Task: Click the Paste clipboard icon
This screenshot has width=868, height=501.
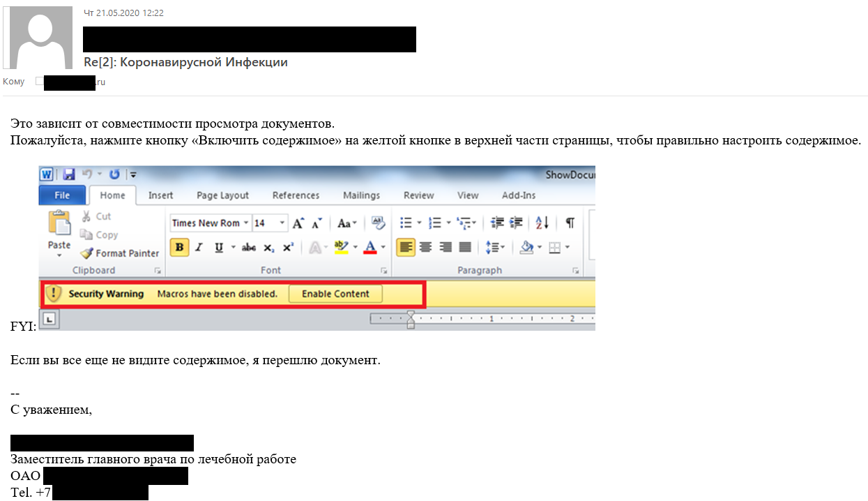Action: click(x=59, y=225)
